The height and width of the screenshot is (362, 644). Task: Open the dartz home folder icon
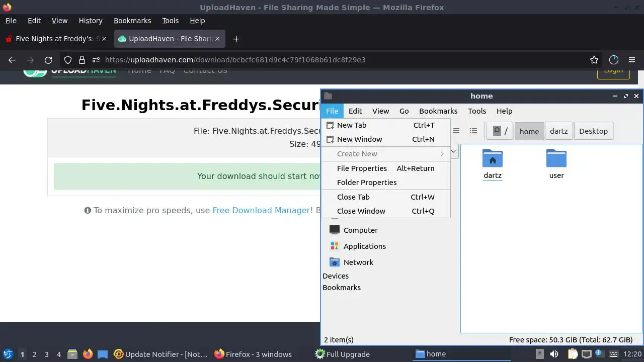click(492, 158)
